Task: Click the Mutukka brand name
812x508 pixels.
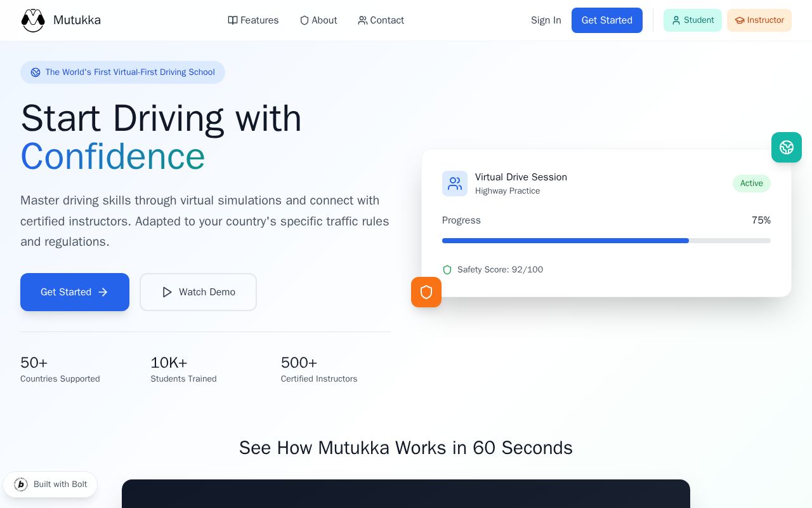Action: 77,20
